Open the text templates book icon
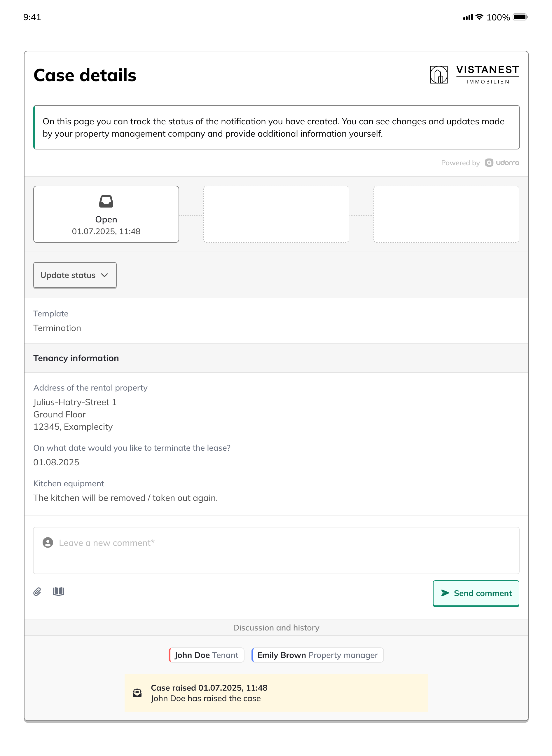The height and width of the screenshot is (756, 552). click(58, 592)
